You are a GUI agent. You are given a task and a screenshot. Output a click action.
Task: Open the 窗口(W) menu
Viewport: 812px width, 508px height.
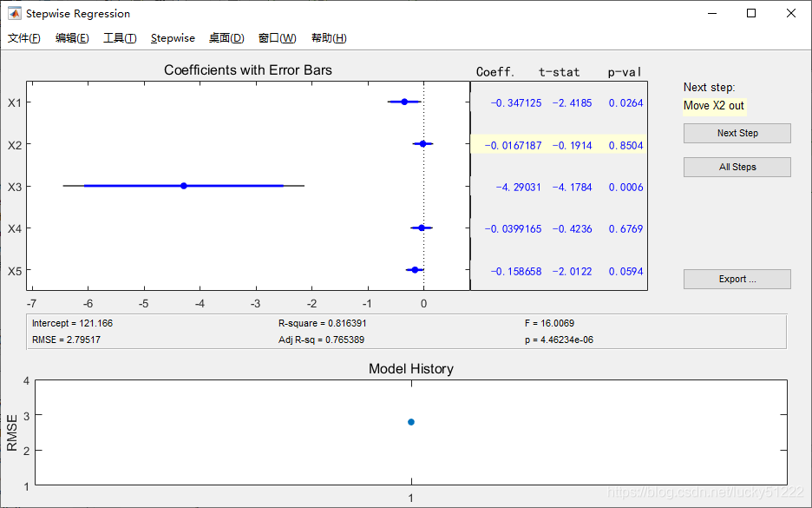tap(277, 38)
